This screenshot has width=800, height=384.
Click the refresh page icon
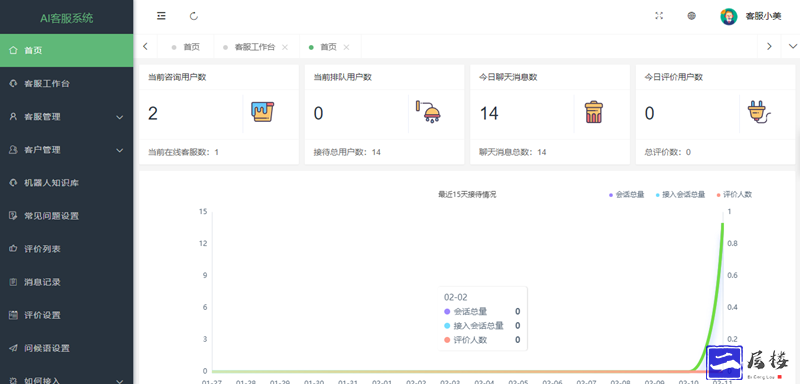tap(194, 16)
